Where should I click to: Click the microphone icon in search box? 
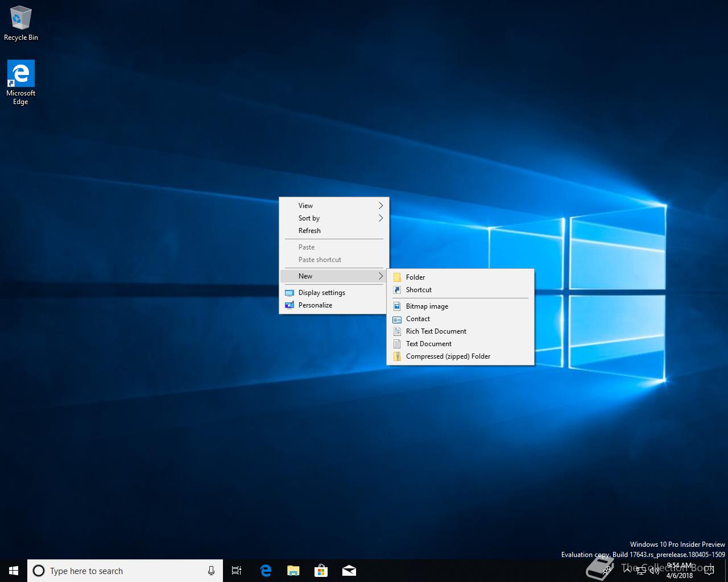(x=211, y=571)
